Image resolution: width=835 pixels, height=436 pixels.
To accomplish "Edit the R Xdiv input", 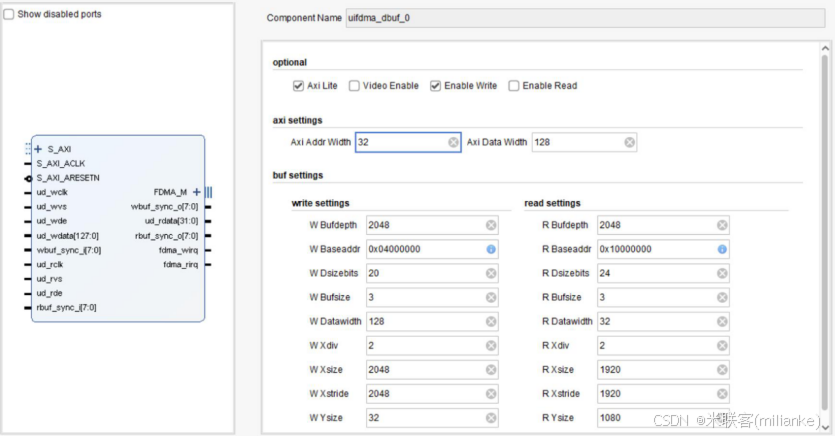I will point(663,345).
